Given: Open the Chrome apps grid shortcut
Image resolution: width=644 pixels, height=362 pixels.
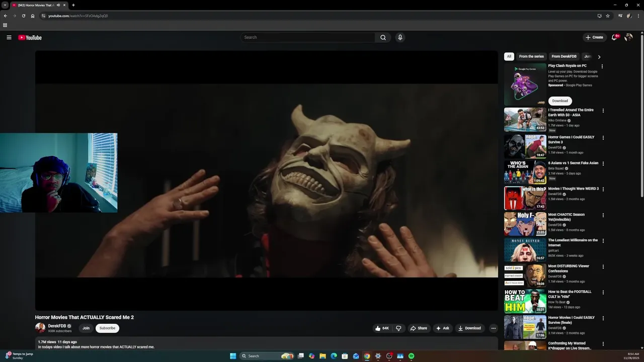Looking at the screenshot, I should pos(5,25).
